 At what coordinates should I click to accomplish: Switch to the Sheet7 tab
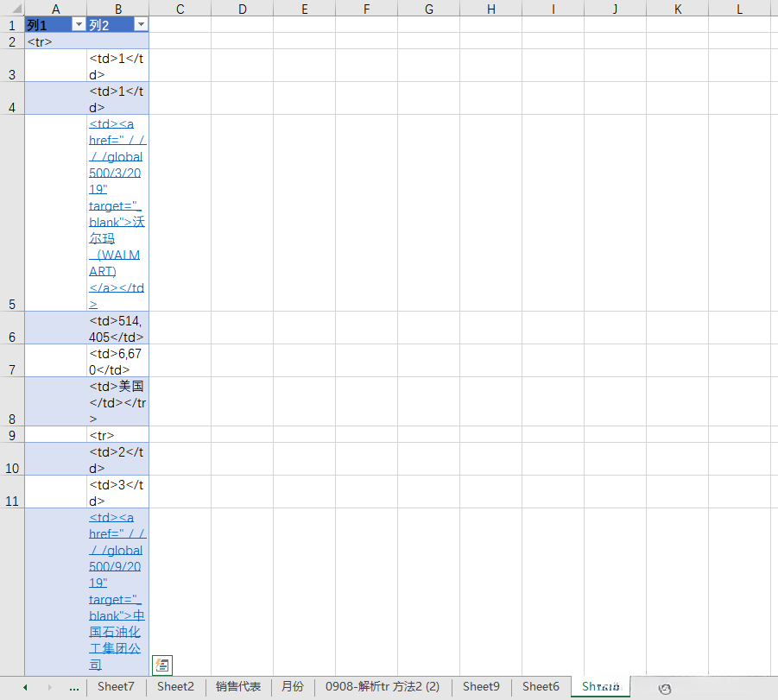[116, 686]
